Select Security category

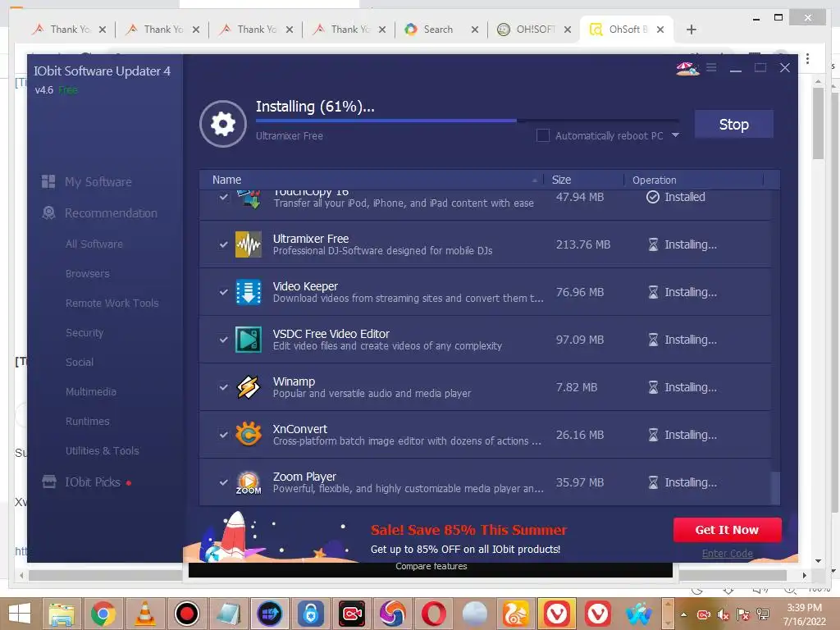pyautogui.click(x=84, y=333)
